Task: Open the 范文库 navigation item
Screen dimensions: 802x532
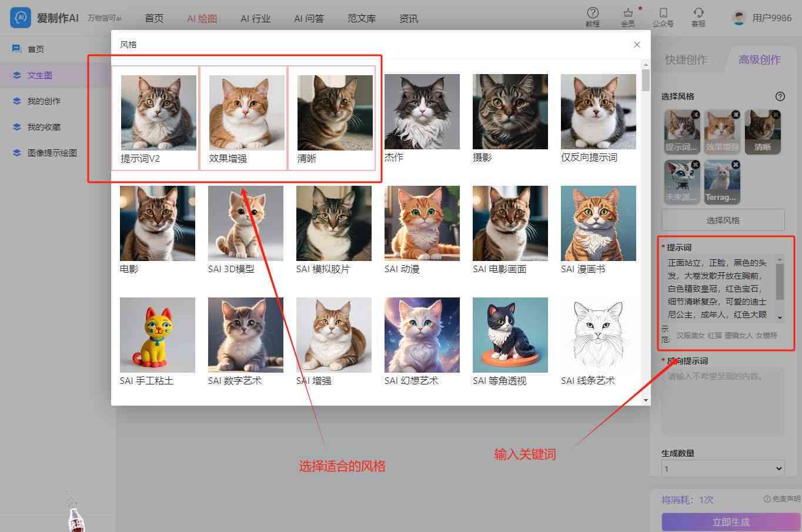Action: pos(362,18)
